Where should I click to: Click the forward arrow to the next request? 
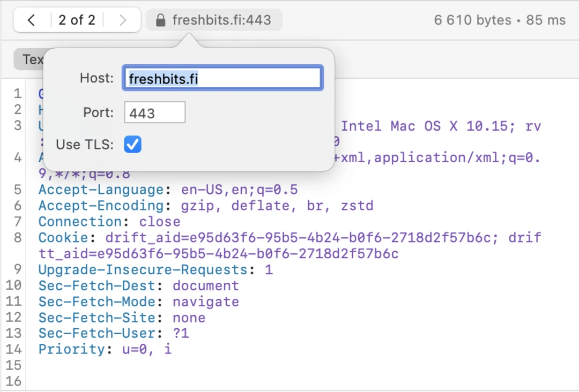point(123,20)
